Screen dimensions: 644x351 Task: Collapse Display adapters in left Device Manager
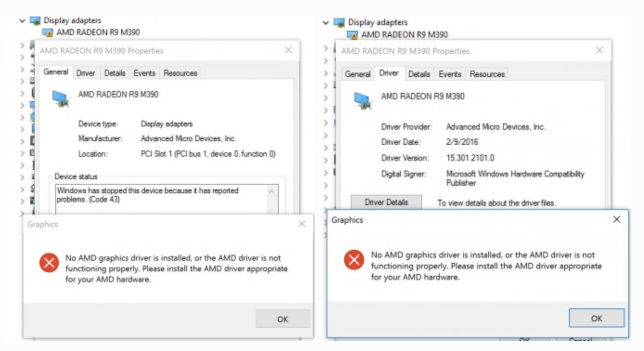(22, 20)
